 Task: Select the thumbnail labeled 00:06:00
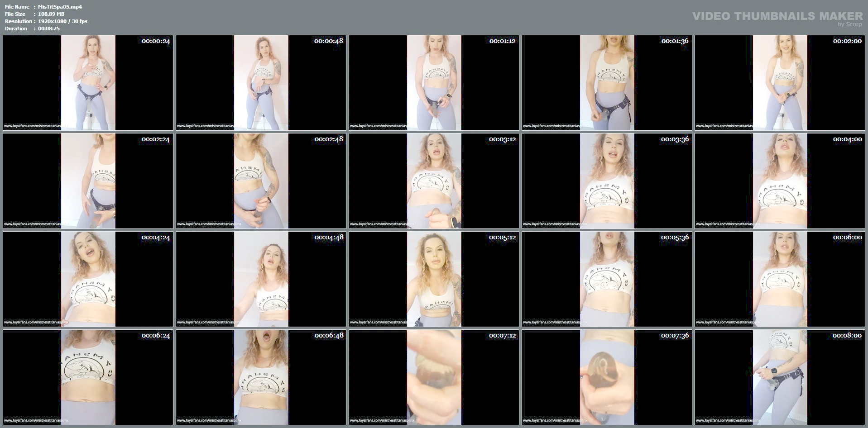coord(780,279)
